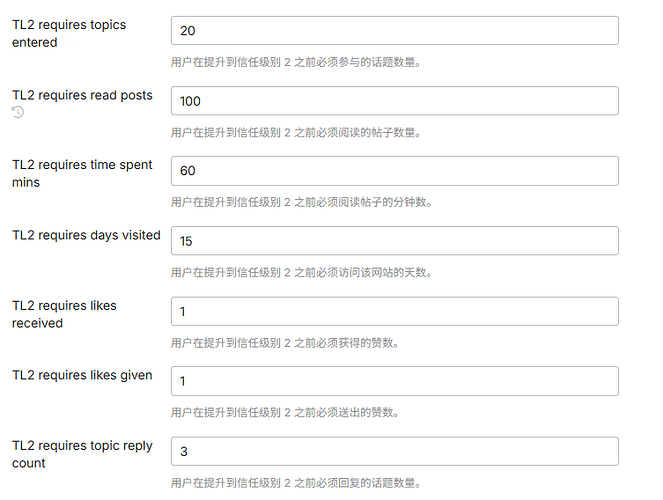Click the "TL2 requires topics entered" label
The height and width of the screenshot is (500, 663).
click(69, 33)
